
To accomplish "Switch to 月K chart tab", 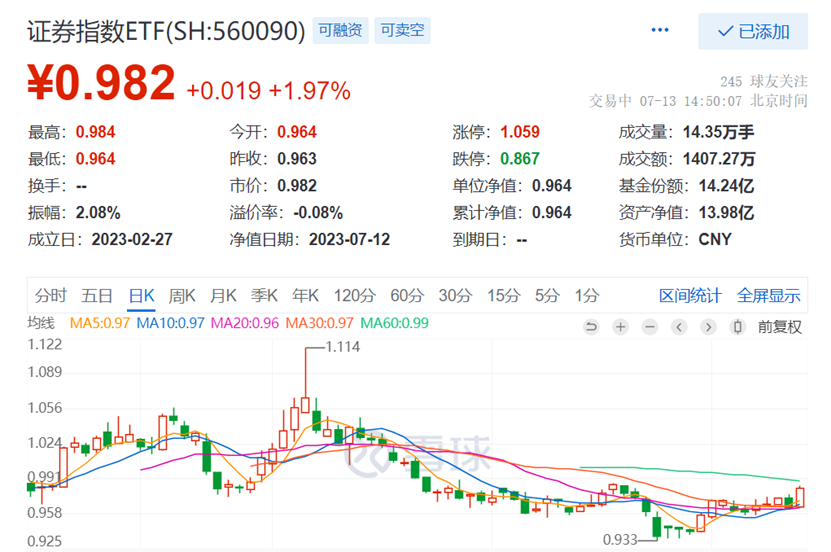I will (x=223, y=296).
